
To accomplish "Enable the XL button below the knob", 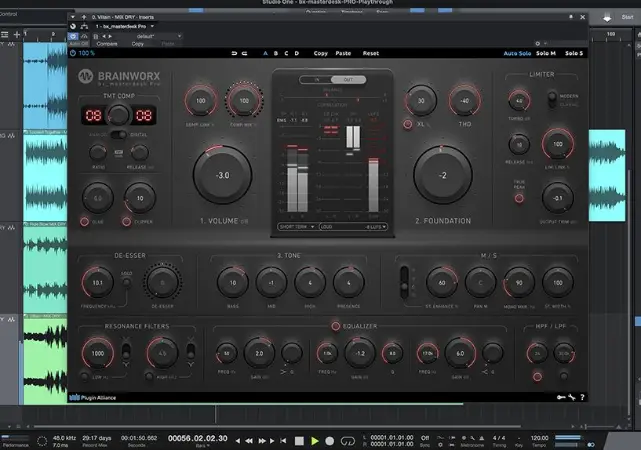I will pos(407,124).
